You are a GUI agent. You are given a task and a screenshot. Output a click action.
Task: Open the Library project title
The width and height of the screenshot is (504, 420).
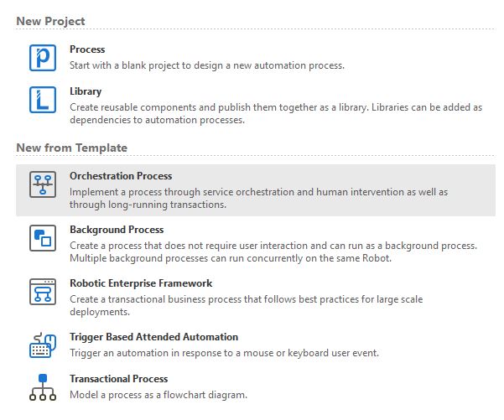(x=86, y=91)
